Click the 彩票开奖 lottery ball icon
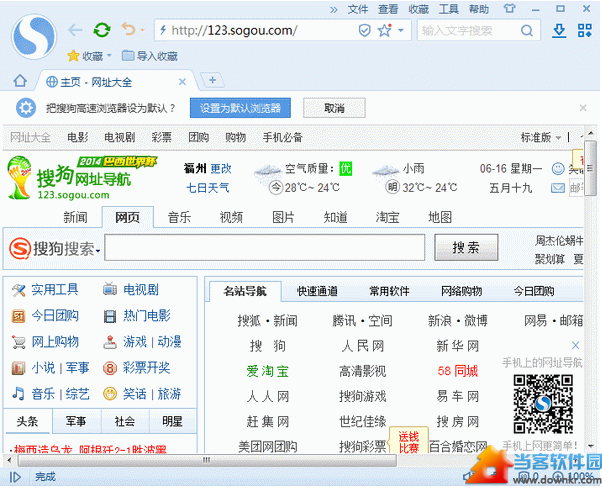Viewport: 602px width, 490px height. 110,368
